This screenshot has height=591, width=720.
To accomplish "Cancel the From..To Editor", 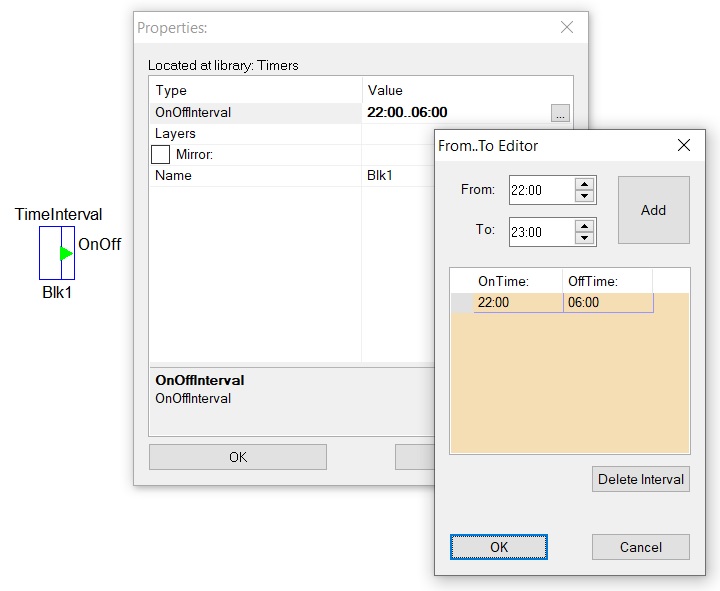I will click(x=641, y=547).
